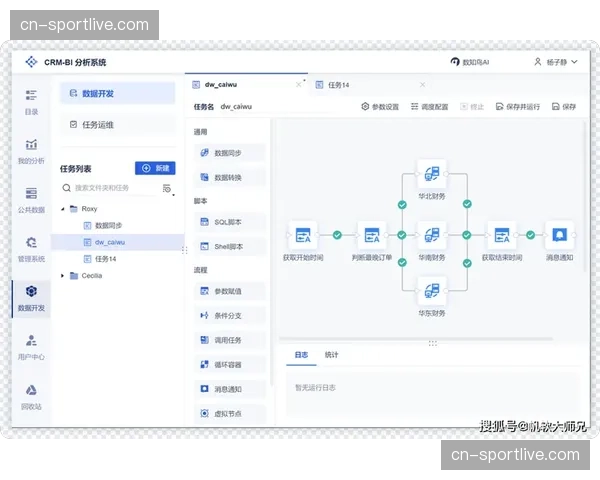The width and height of the screenshot is (600, 480).
Task: Click the 公共数据 sidebar icon
Action: (x=31, y=199)
